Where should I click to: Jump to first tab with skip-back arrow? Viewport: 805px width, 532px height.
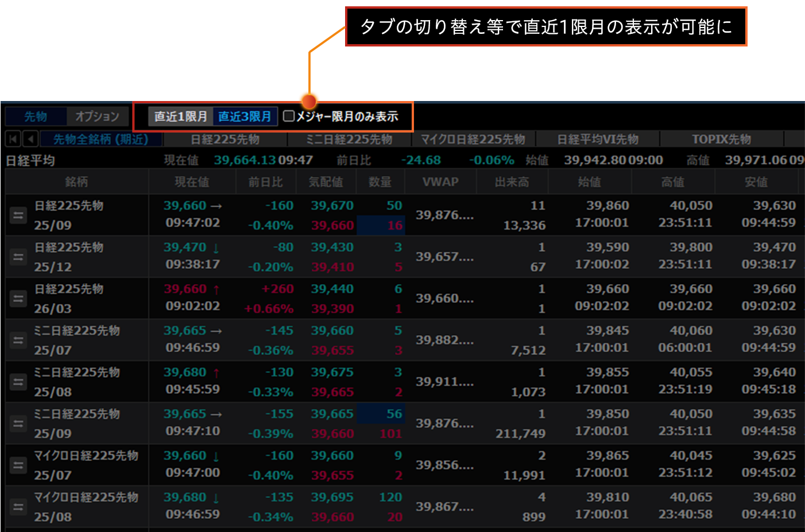13,139
